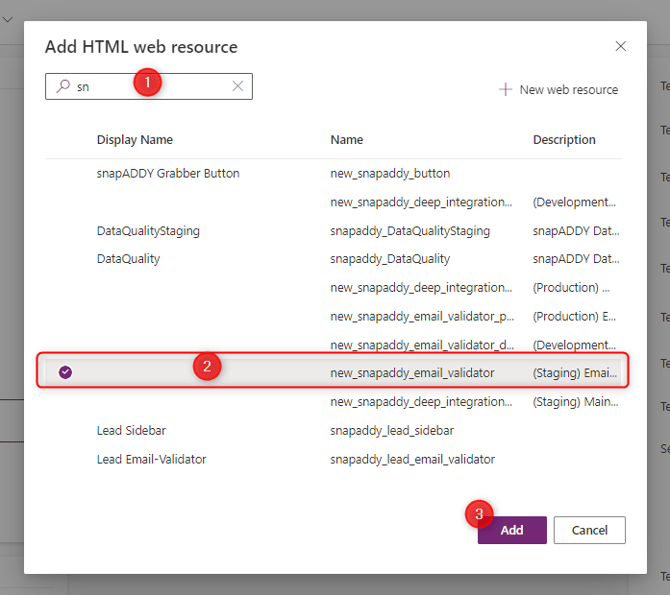
Task: Sort by the Name column header
Action: [x=347, y=140]
